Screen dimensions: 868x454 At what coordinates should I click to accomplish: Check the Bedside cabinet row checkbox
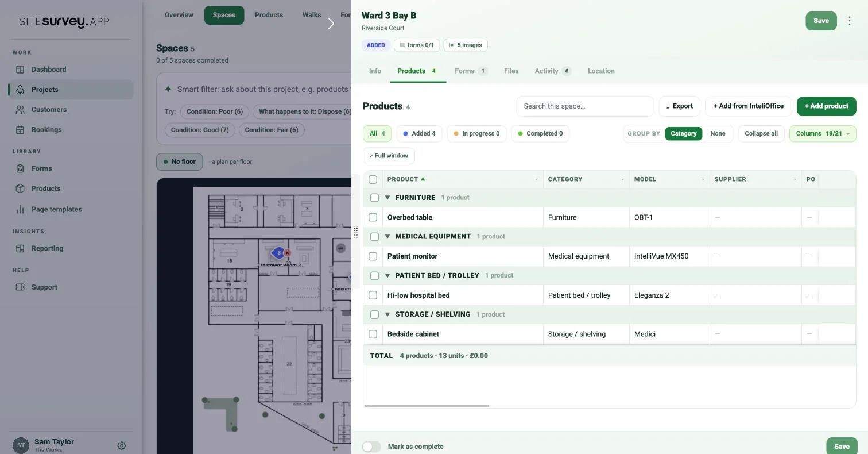[373, 334]
